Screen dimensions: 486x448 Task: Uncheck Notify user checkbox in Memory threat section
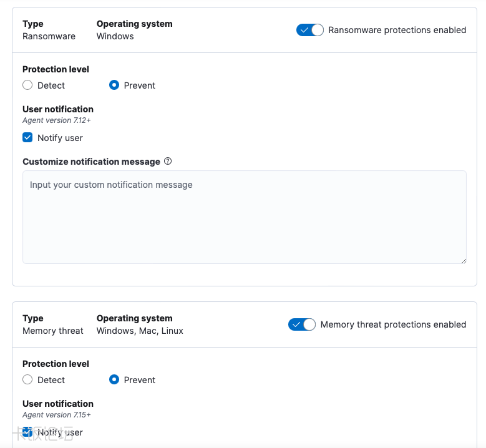[27, 432]
